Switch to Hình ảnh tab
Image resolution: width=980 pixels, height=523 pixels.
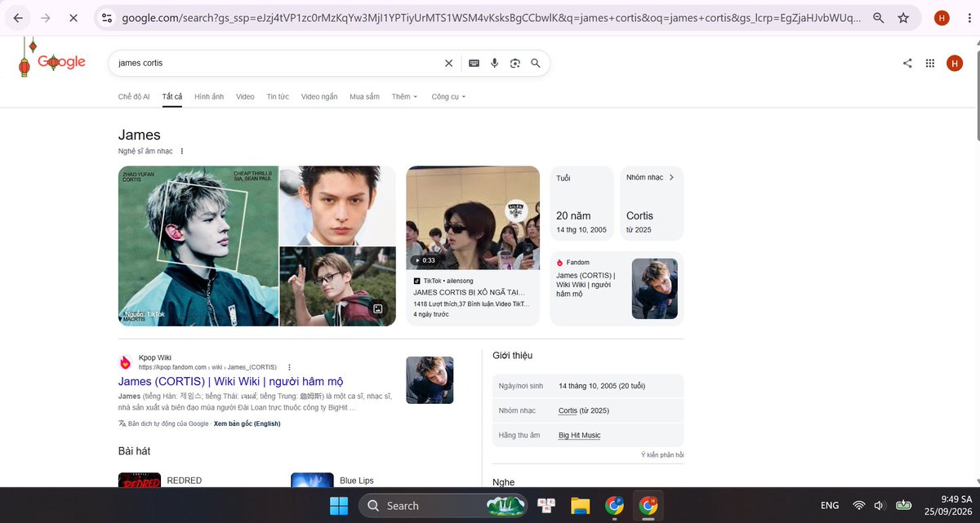[x=209, y=96]
